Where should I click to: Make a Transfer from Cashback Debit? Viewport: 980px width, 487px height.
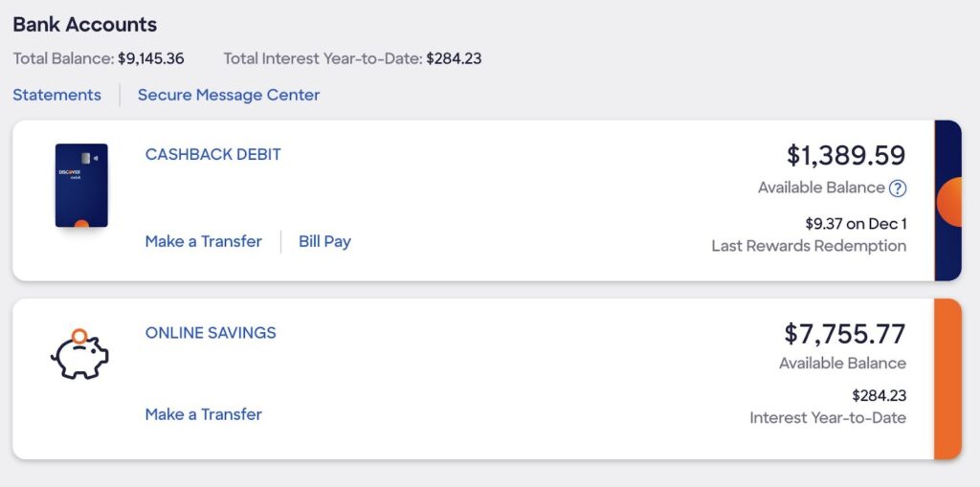tap(203, 241)
